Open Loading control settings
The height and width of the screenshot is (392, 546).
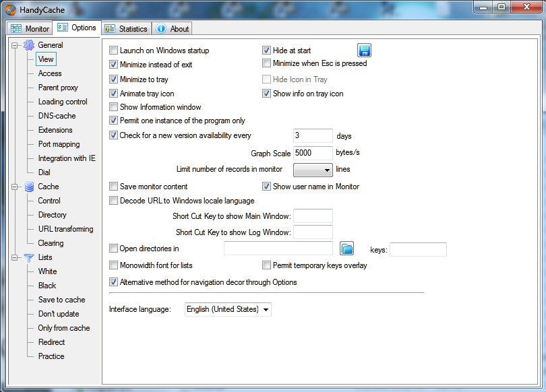(63, 102)
